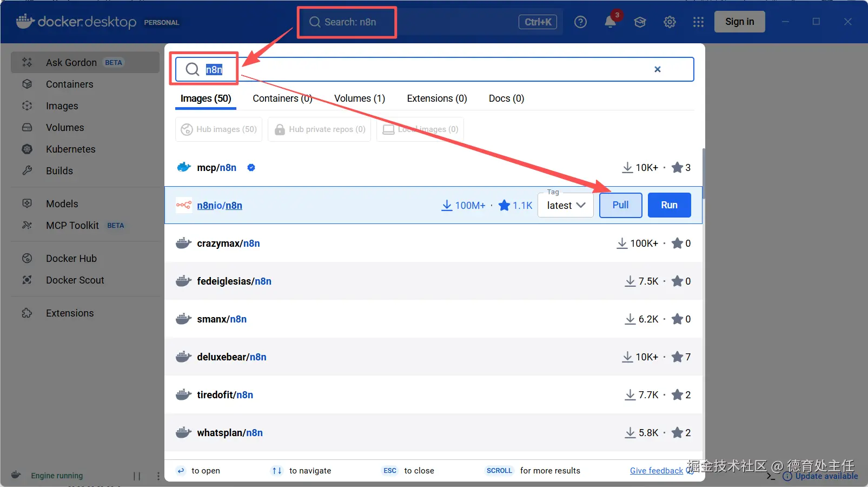
Task: Click the blue whale icon beside mcp/n8n
Action: coord(184,167)
